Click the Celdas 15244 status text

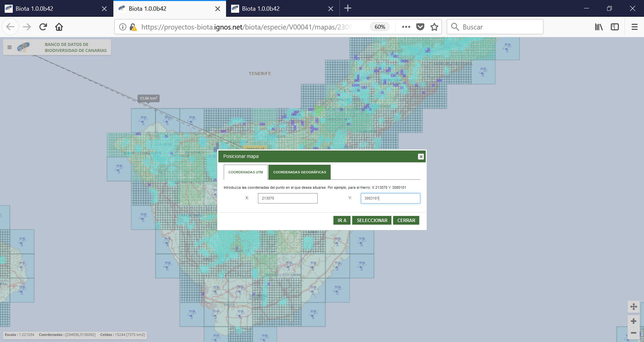[x=122, y=335]
